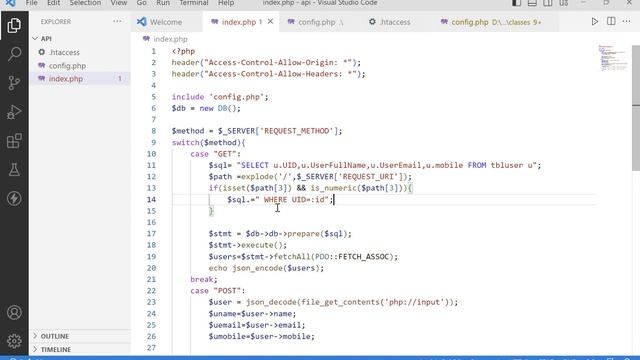Screen dimensions: 640x360
Task: Select index.php in the Explorer tree
Action: click(80, 78)
